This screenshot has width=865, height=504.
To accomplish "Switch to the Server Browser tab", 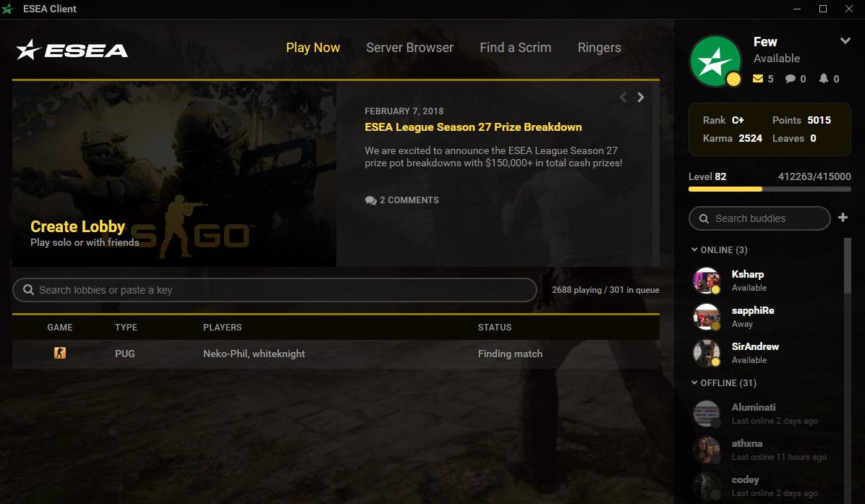I will pos(410,48).
